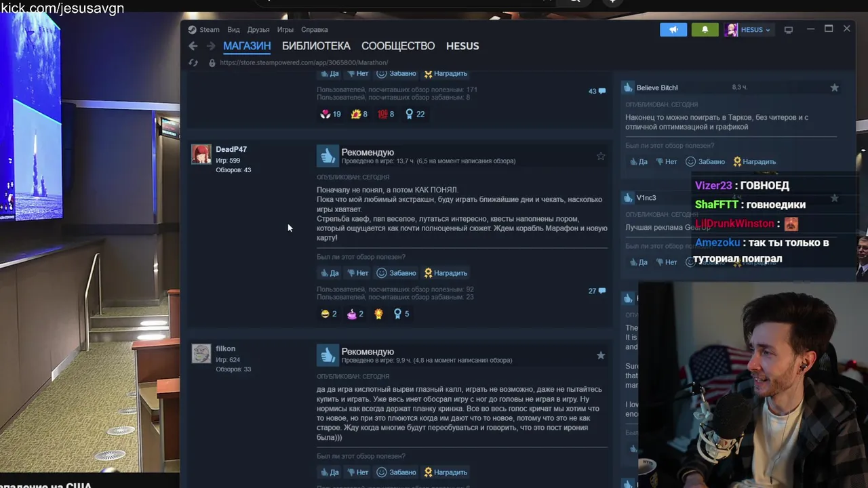
Task: Click Нет under the top review
Action: coord(358,73)
